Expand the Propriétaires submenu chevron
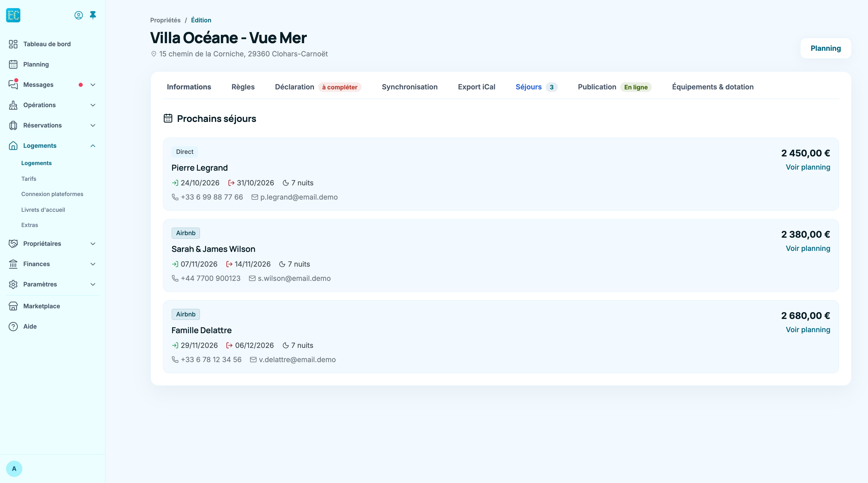Screen dimensions: 868x483 pos(93,244)
